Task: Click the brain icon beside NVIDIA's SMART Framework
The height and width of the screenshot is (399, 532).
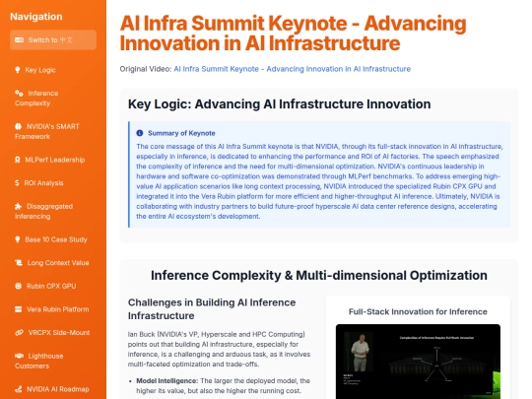Action: coord(19,126)
